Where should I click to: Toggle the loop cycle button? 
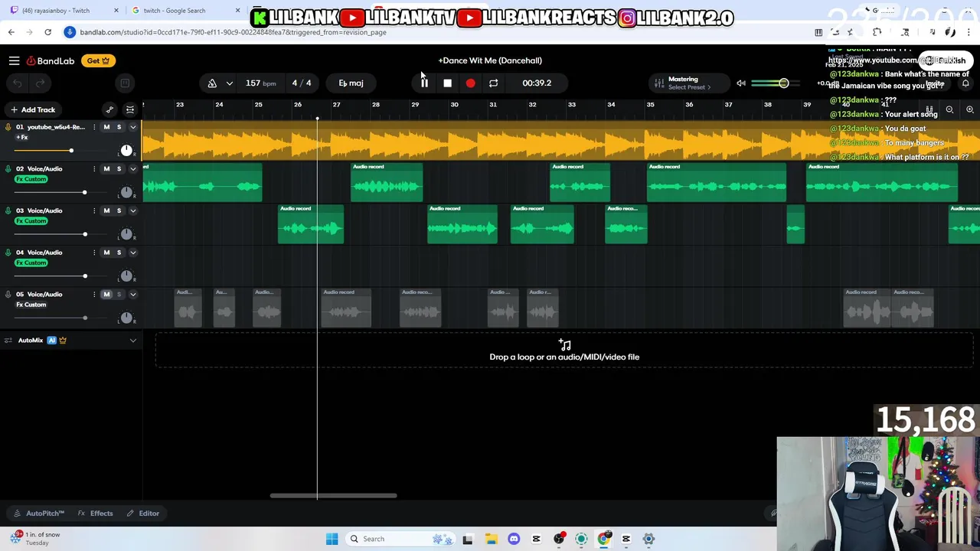click(493, 83)
